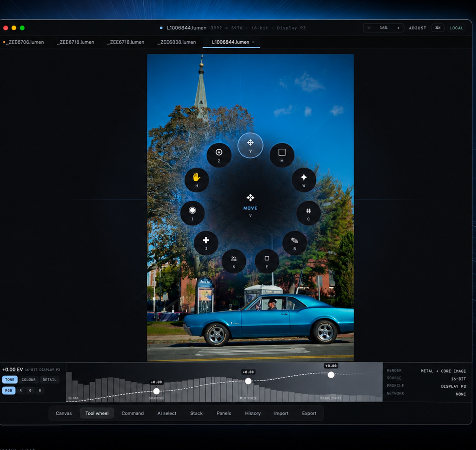This screenshot has height=450, width=476.
Task: Choose the clone stamp tool labeled S
Action: pos(233,261)
